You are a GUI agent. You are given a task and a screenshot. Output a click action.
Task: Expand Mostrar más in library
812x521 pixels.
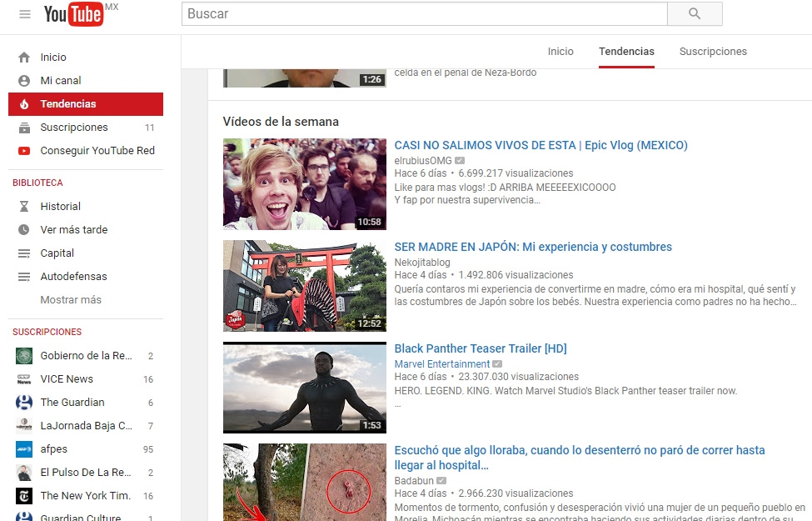pyautogui.click(x=71, y=300)
